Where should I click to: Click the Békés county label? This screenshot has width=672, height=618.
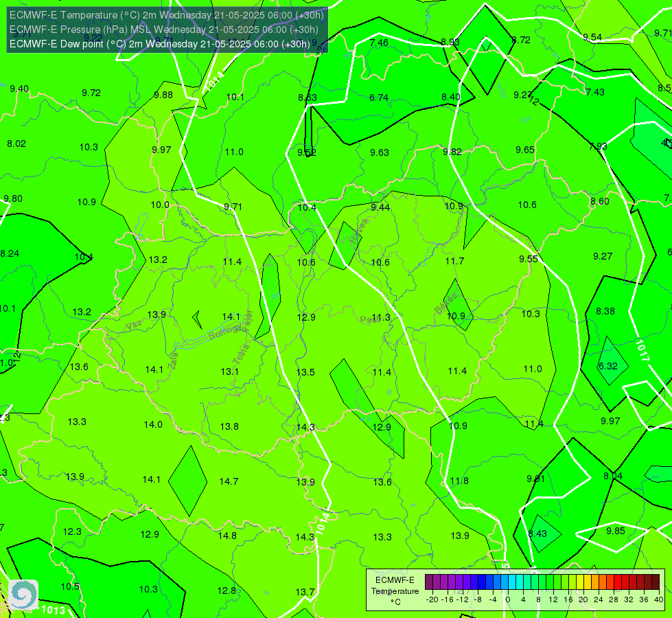click(x=446, y=302)
